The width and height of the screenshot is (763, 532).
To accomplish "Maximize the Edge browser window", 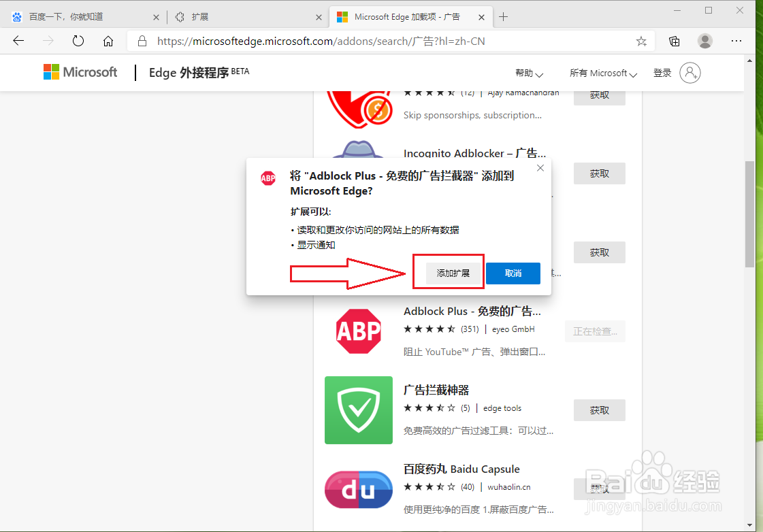I will click(x=709, y=10).
